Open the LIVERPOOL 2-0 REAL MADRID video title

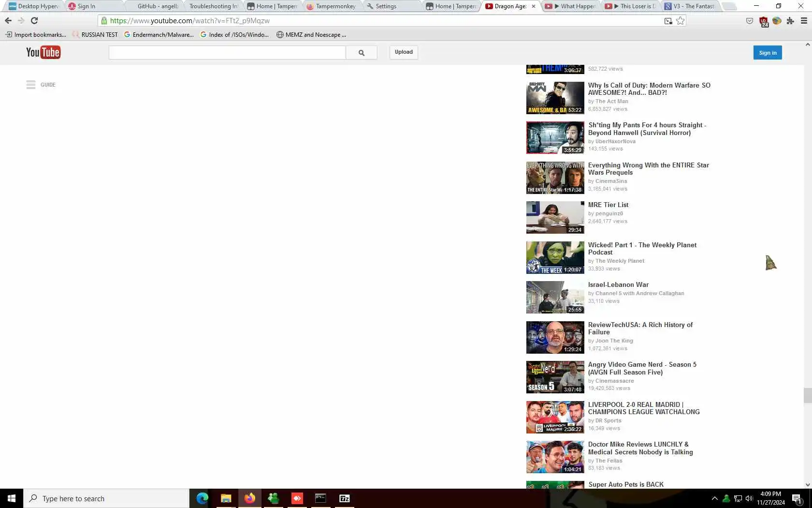pyautogui.click(x=644, y=408)
